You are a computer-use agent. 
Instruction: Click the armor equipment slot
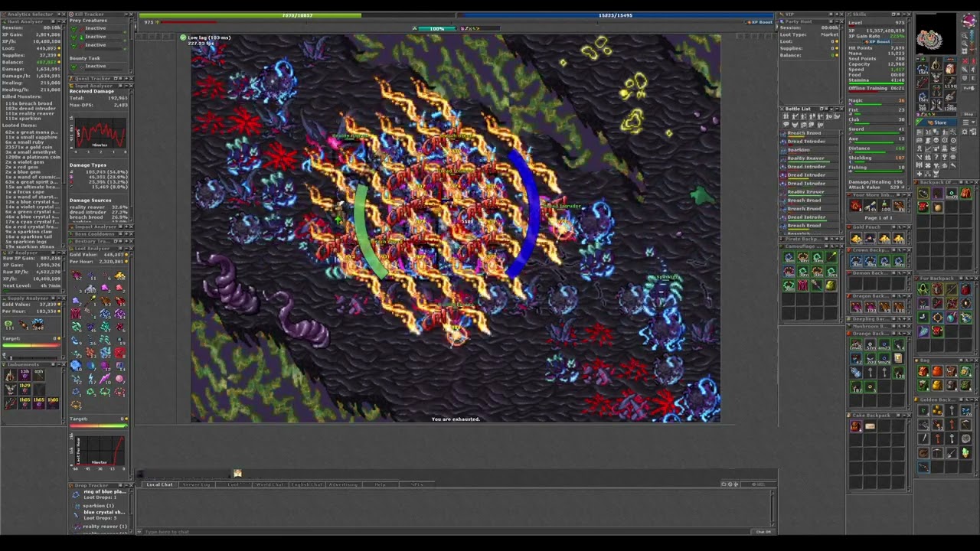(936, 77)
